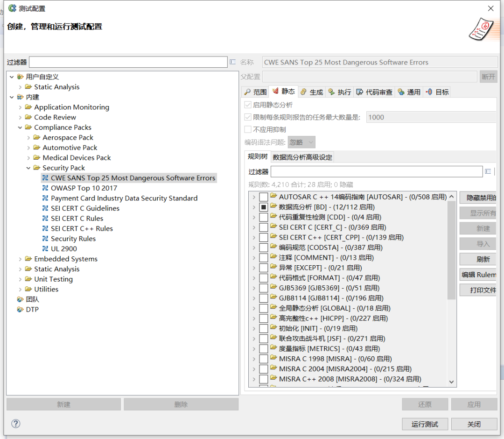Screen dimensions: 504x439
Task: Check the AUTOSAR C++14 rule checkbox
Action: tap(264, 197)
